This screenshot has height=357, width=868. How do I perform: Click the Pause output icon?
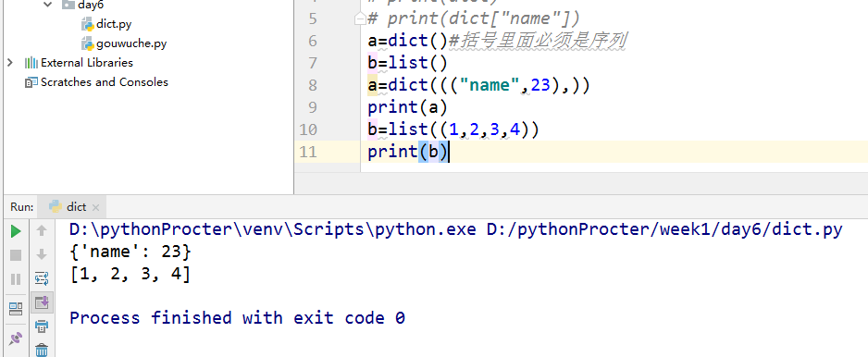pos(16,279)
